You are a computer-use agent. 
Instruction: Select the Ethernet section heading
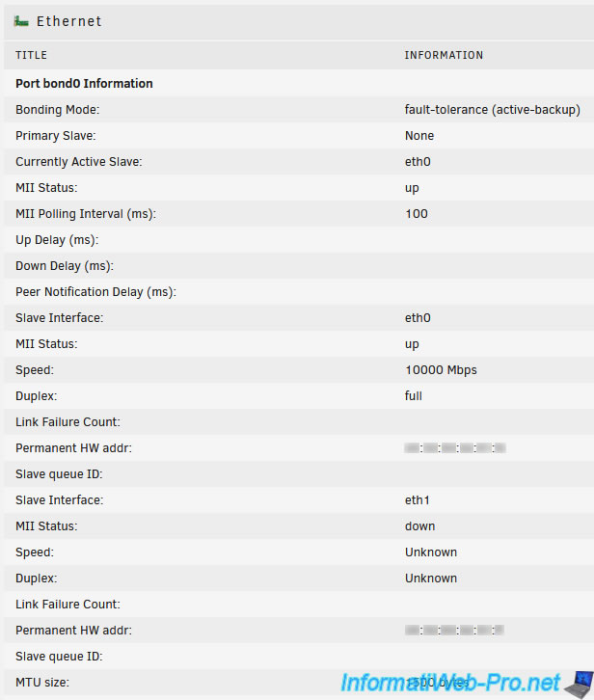pos(68,21)
